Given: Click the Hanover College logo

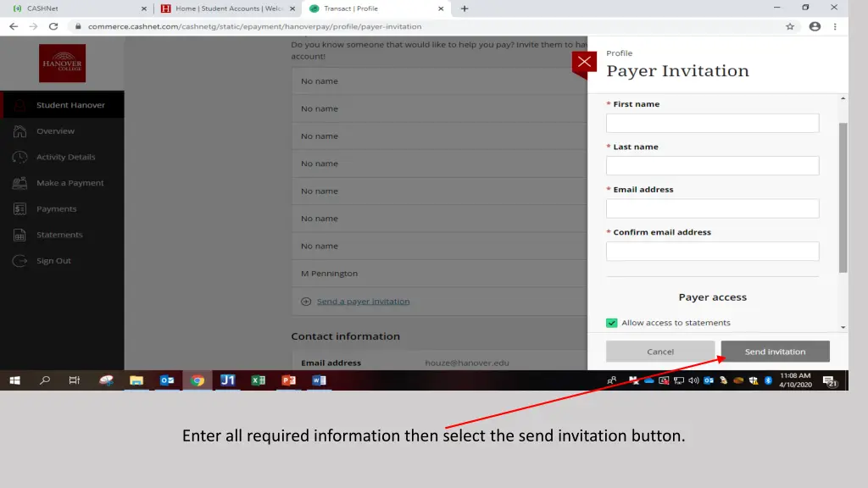Looking at the screenshot, I should pos(62,63).
